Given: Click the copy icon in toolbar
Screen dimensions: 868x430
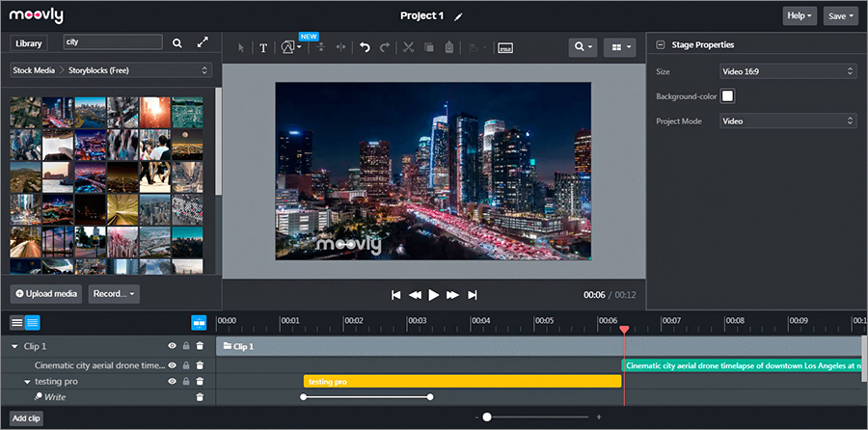Looking at the screenshot, I should [x=428, y=47].
